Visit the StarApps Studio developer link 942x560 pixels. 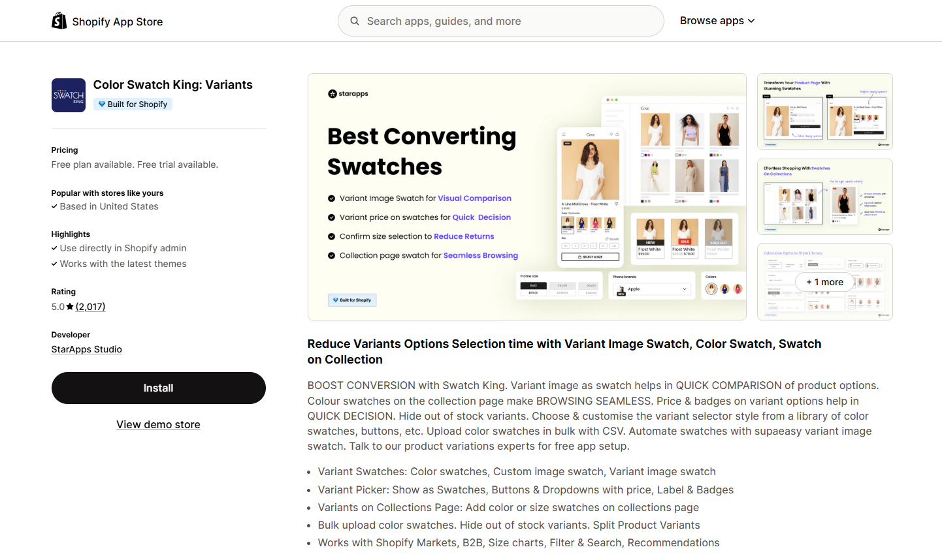[x=87, y=349]
